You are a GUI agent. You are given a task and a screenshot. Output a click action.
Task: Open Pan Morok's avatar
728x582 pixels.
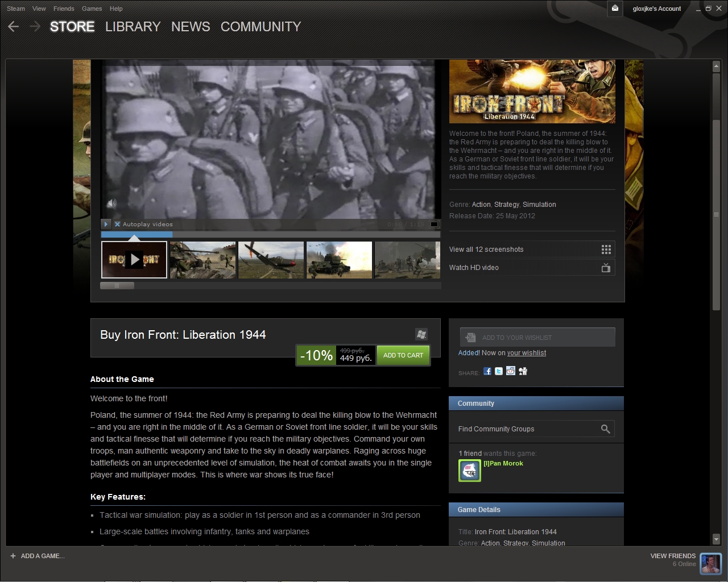tap(470, 471)
